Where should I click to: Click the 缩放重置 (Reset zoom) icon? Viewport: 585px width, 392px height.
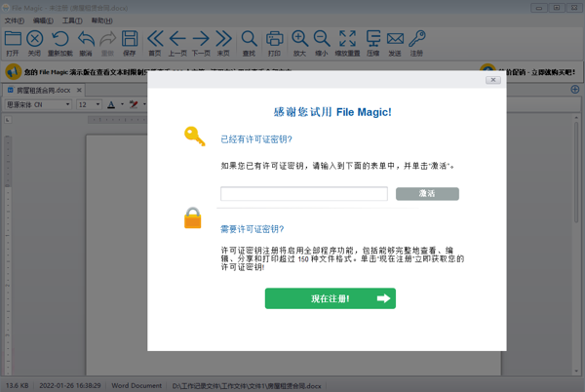347,41
